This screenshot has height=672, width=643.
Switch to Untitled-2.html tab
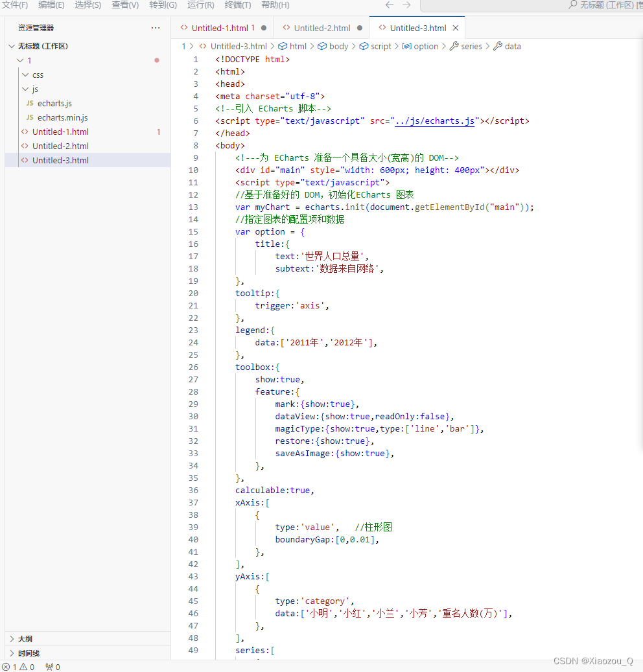[322, 28]
